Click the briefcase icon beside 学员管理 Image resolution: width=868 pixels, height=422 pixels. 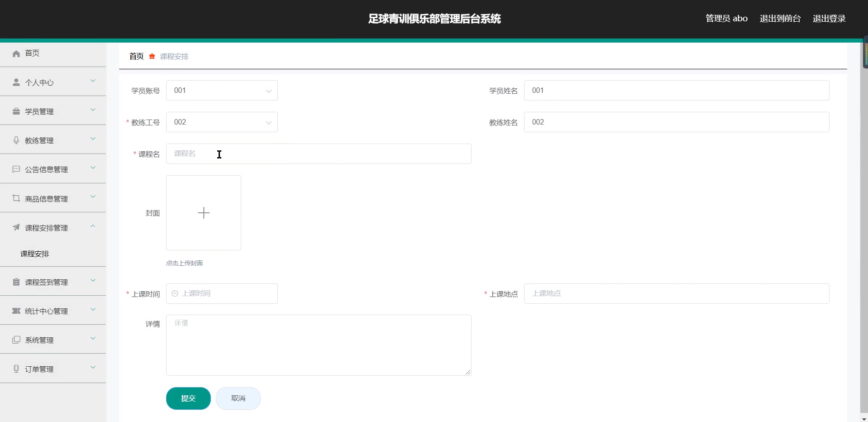(x=16, y=111)
